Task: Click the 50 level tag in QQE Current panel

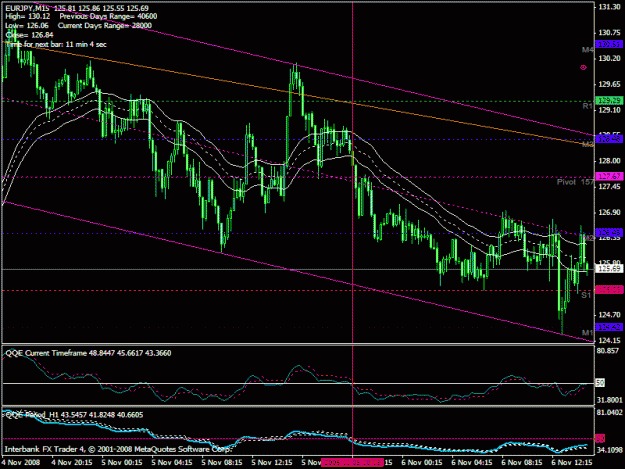Action: [600, 383]
